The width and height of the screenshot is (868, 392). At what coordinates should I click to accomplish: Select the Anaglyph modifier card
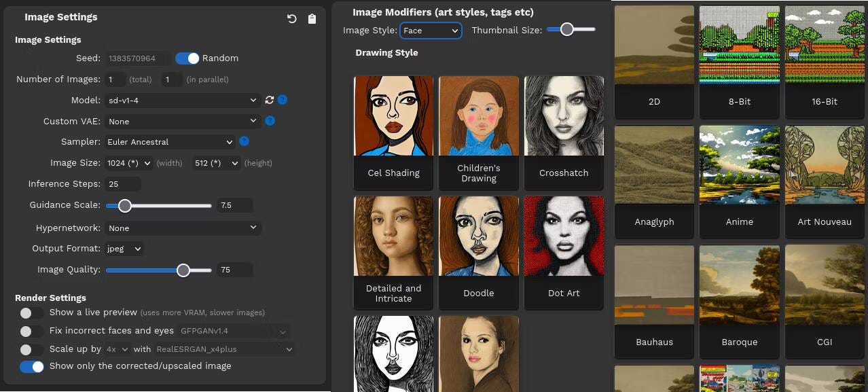[x=654, y=181]
